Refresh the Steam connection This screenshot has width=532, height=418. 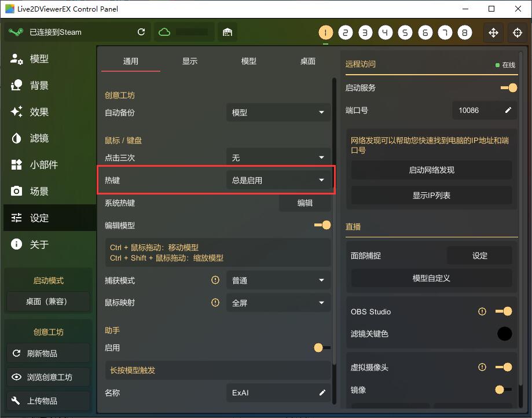point(141,32)
